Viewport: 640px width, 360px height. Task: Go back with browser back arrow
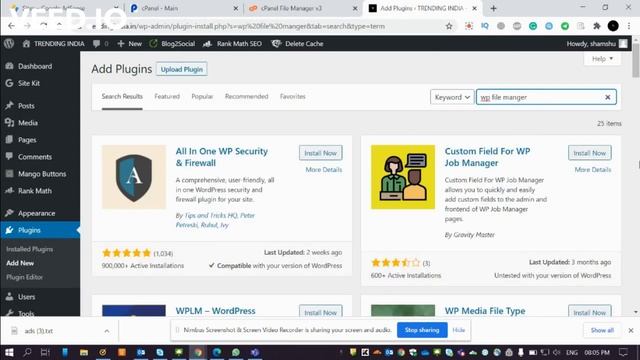(x=11, y=26)
